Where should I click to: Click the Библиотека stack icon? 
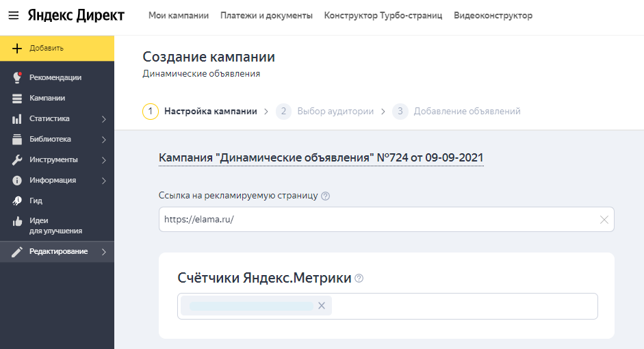click(x=17, y=139)
